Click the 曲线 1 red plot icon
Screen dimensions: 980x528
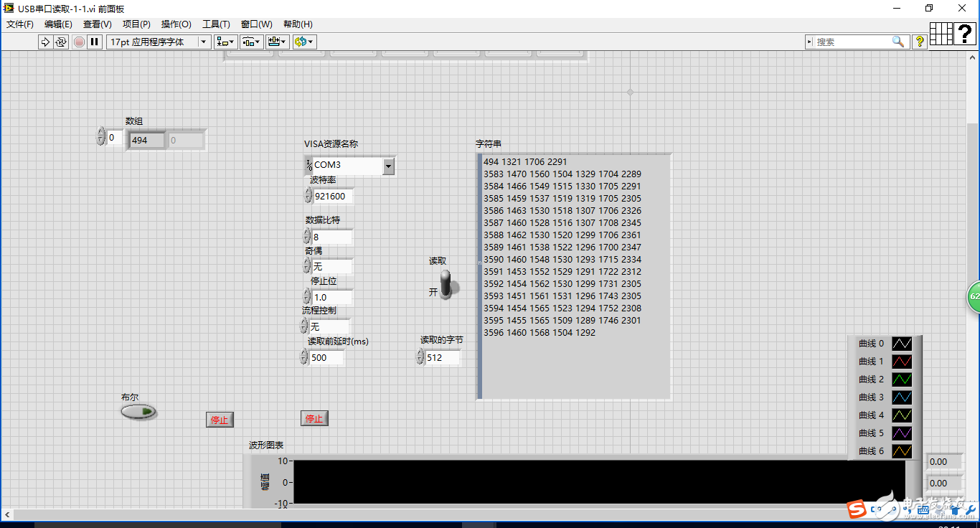pyautogui.click(x=902, y=362)
